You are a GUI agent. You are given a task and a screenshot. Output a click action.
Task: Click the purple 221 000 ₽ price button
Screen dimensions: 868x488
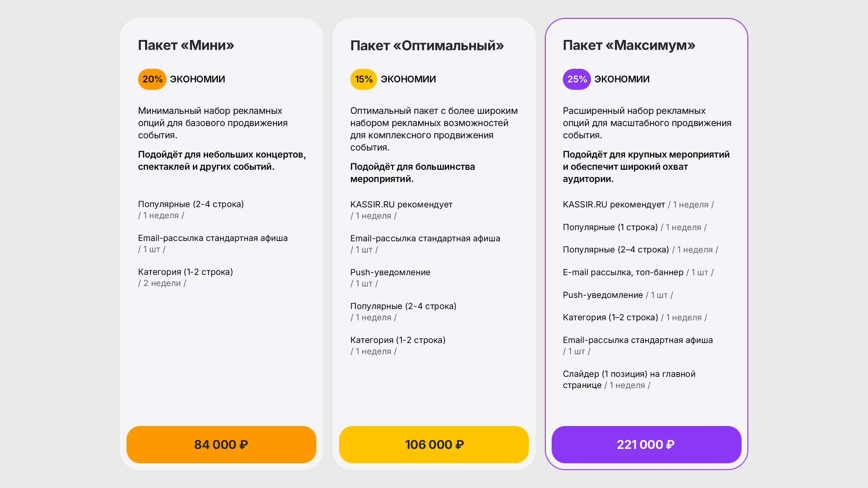click(x=646, y=444)
